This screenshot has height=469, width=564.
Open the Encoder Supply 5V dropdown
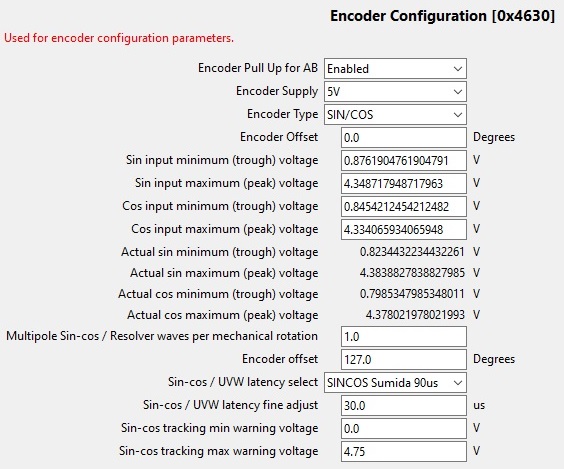click(x=395, y=91)
